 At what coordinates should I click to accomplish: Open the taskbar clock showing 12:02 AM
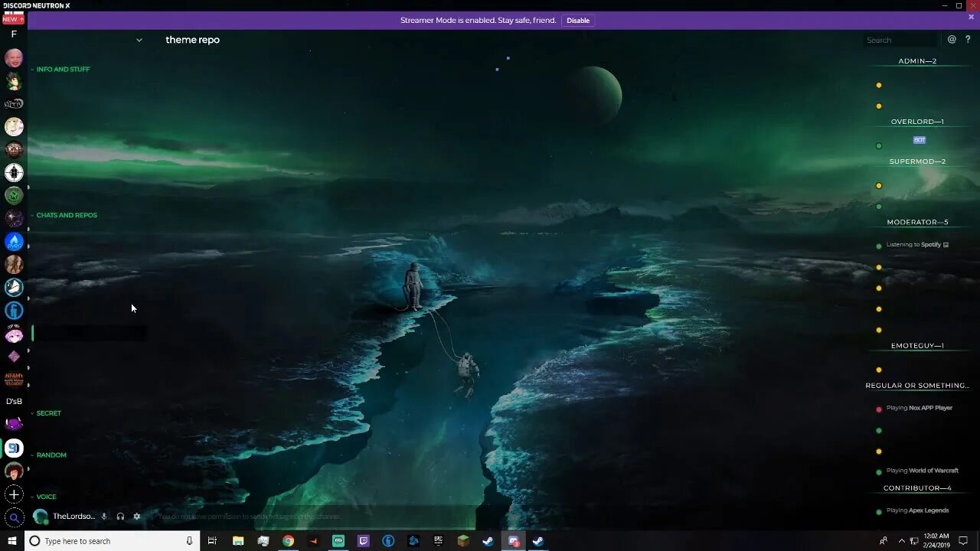pyautogui.click(x=936, y=541)
